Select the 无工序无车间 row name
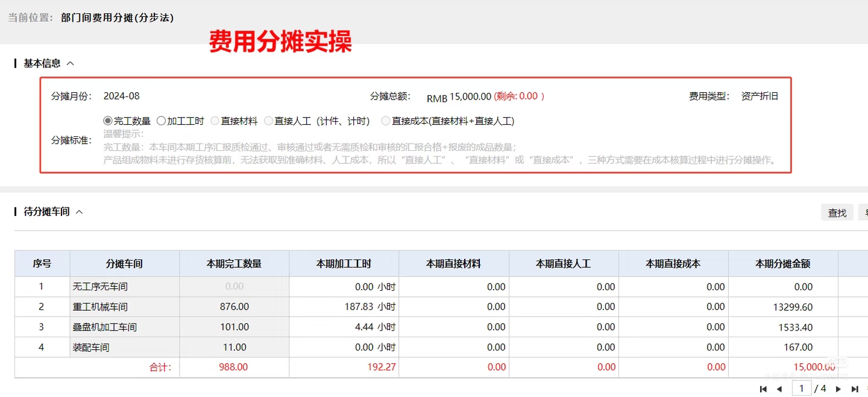 100,287
